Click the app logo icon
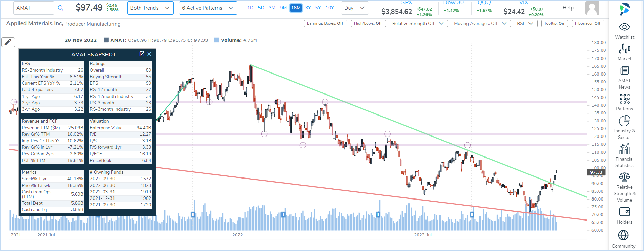This screenshot has height=251, width=644. (624, 9)
